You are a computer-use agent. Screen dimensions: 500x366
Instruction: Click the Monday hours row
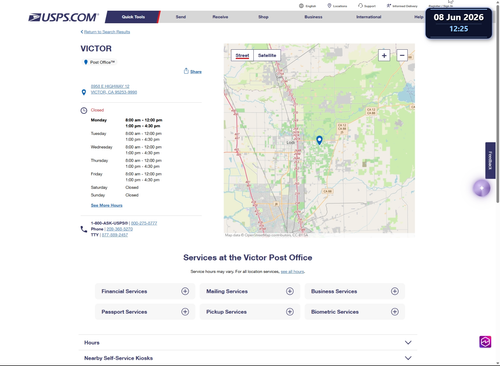tap(127, 123)
